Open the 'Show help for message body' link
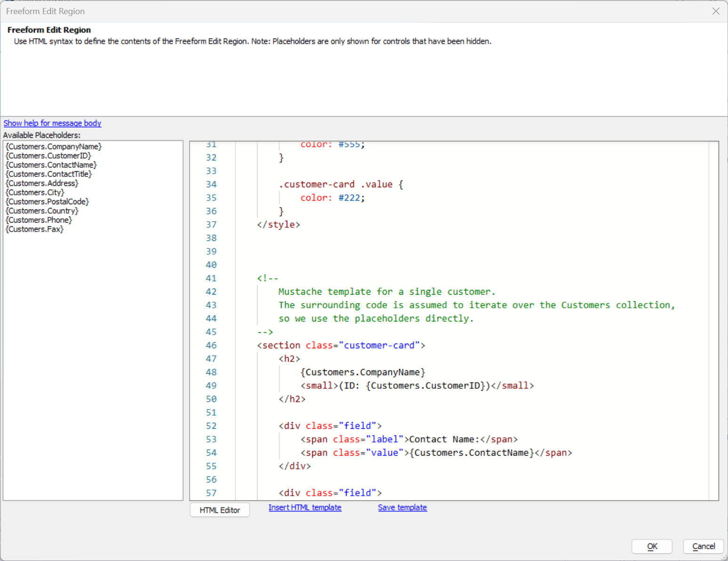This screenshot has height=561, width=728. coord(52,123)
